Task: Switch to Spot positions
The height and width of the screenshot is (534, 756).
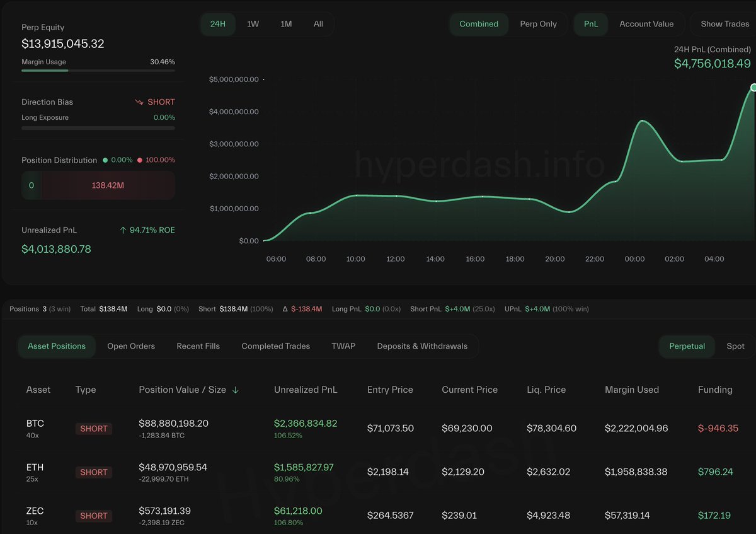Action: pos(735,346)
